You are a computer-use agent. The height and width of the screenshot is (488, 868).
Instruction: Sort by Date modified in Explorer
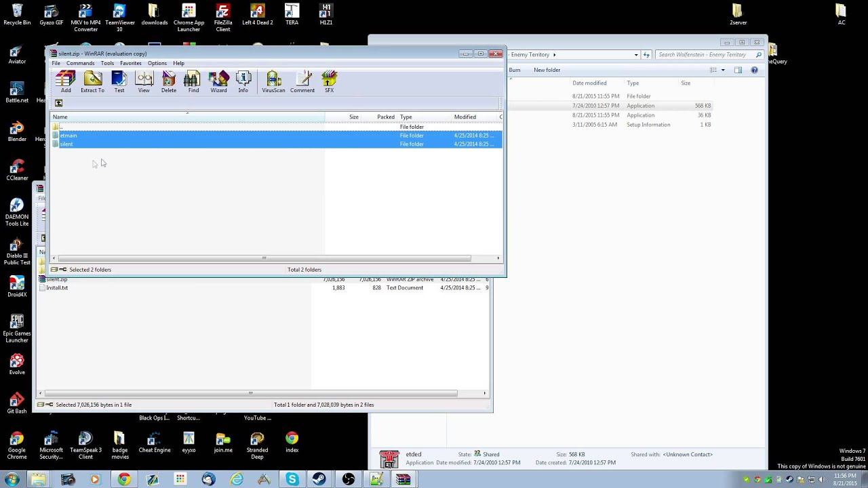point(589,83)
